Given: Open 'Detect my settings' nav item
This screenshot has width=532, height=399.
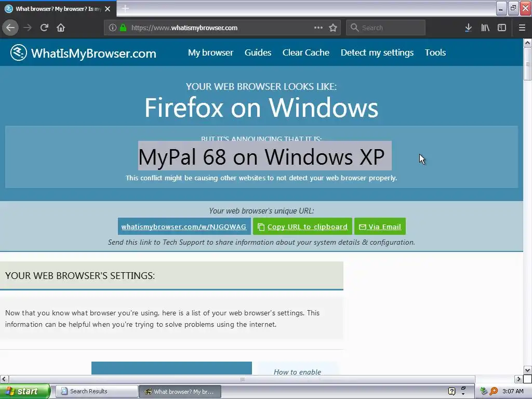Looking at the screenshot, I should coord(377,52).
